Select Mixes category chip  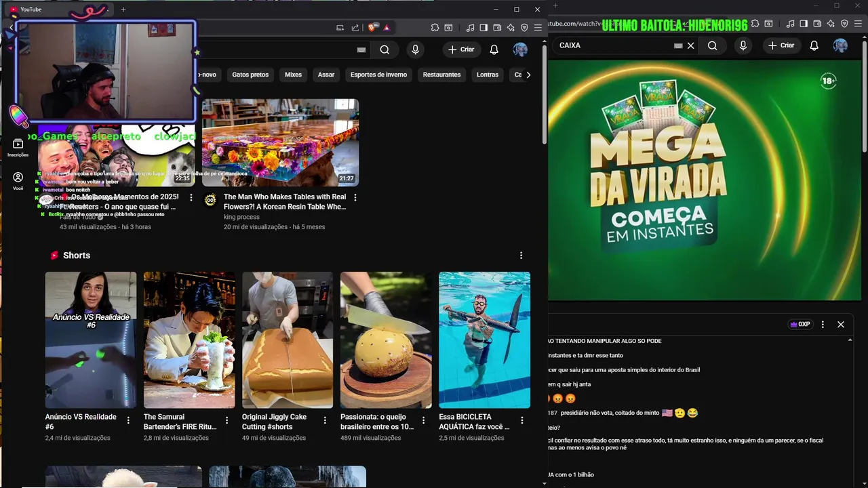coord(293,75)
